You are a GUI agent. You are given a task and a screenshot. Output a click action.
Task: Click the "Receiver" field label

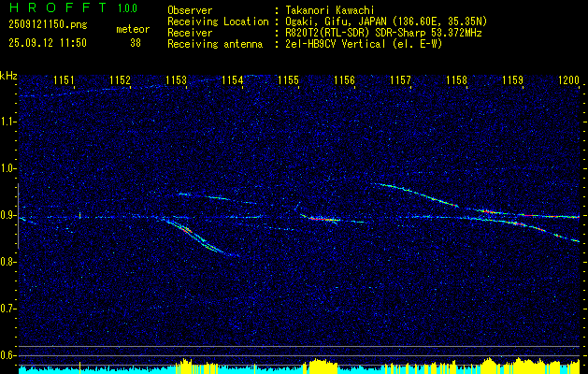(190, 33)
